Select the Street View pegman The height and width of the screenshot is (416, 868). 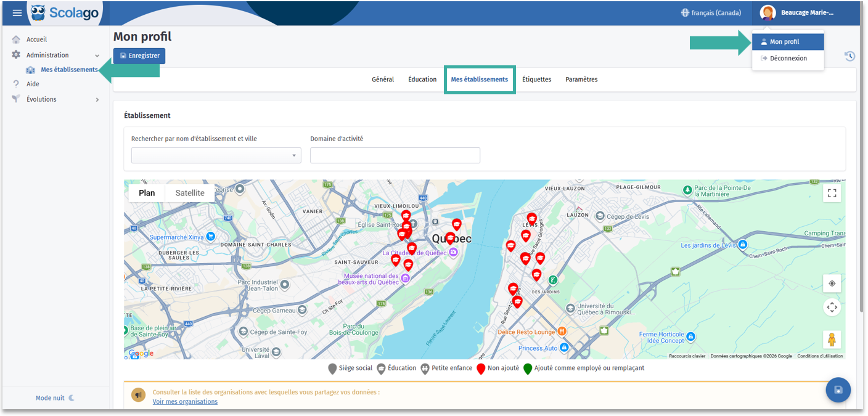tap(832, 339)
